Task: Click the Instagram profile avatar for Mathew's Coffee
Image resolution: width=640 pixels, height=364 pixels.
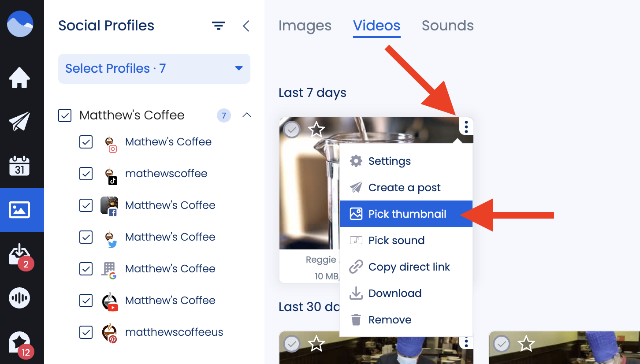Action: tap(109, 143)
